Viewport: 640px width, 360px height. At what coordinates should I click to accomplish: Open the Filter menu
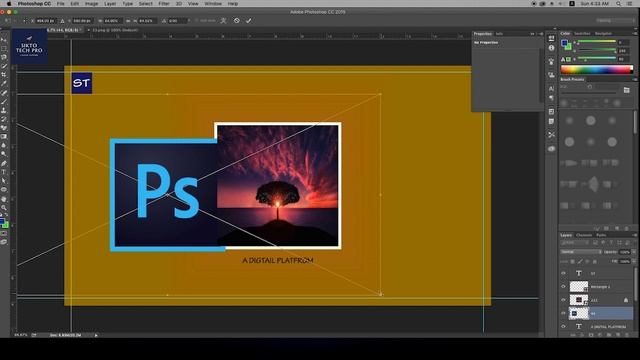pyautogui.click(x=164, y=4)
